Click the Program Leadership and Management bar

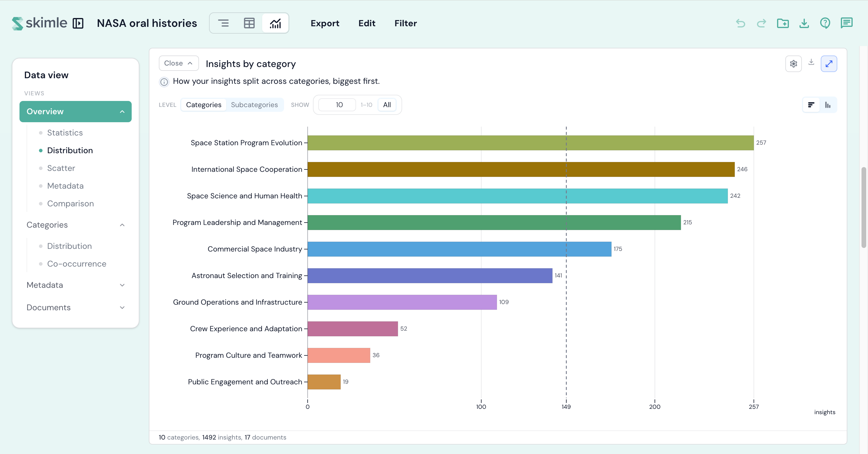(x=494, y=223)
